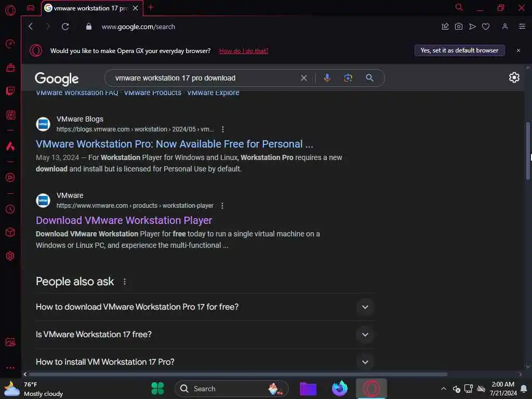Open Google quick settings gear

tap(514, 78)
